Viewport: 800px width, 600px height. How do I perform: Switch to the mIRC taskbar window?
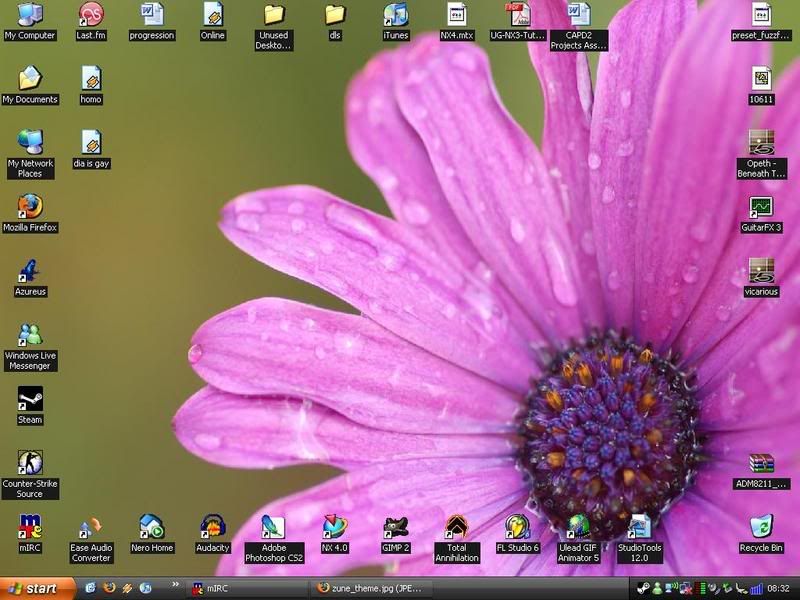(240, 588)
